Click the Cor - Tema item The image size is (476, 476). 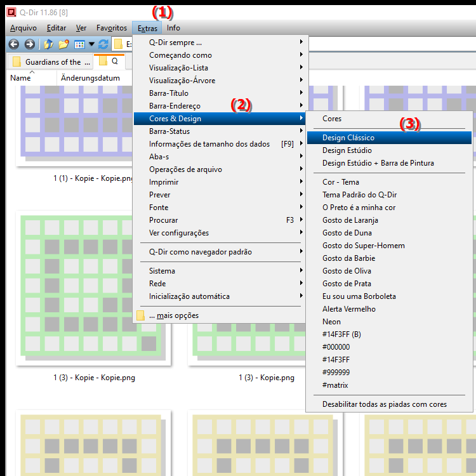pyautogui.click(x=390, y=182)
